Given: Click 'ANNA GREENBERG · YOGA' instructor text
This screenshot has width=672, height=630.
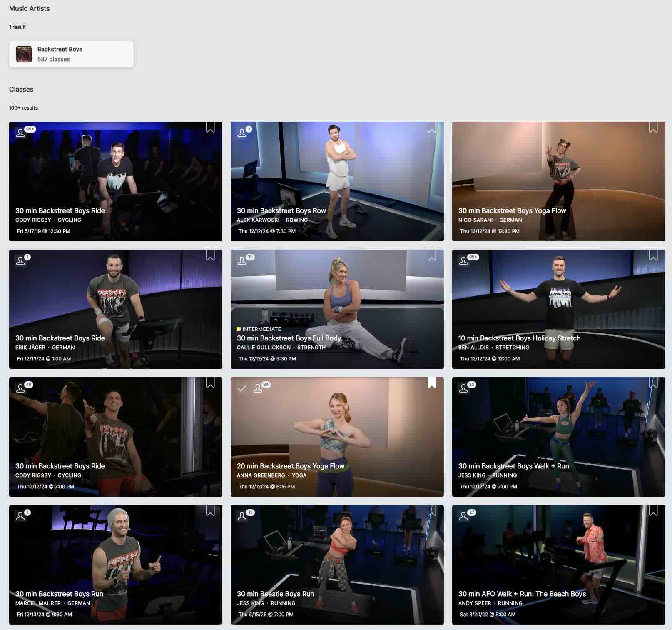Looking at the screenshot, I should point(271,475).
